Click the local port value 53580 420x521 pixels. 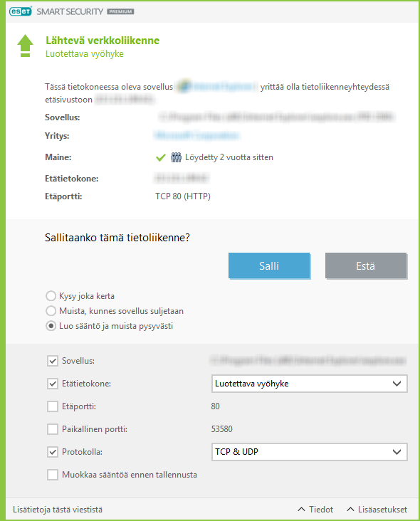tap(221, 429)
